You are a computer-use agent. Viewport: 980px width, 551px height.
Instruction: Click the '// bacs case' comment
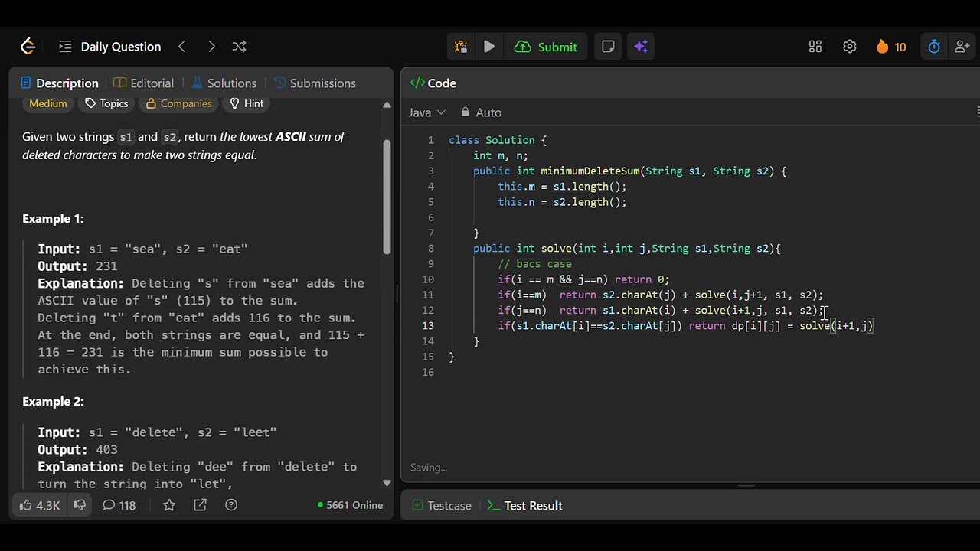pos(534,264)
